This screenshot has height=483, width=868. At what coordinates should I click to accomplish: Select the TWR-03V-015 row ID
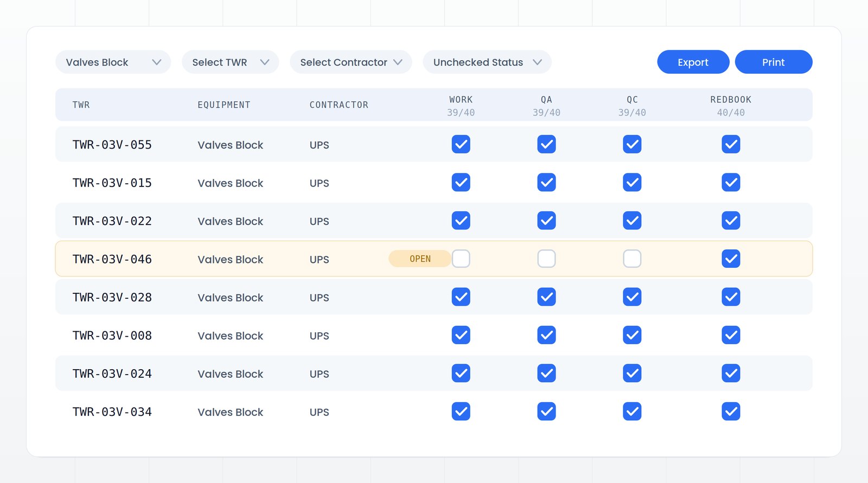[x=112, y=183]
